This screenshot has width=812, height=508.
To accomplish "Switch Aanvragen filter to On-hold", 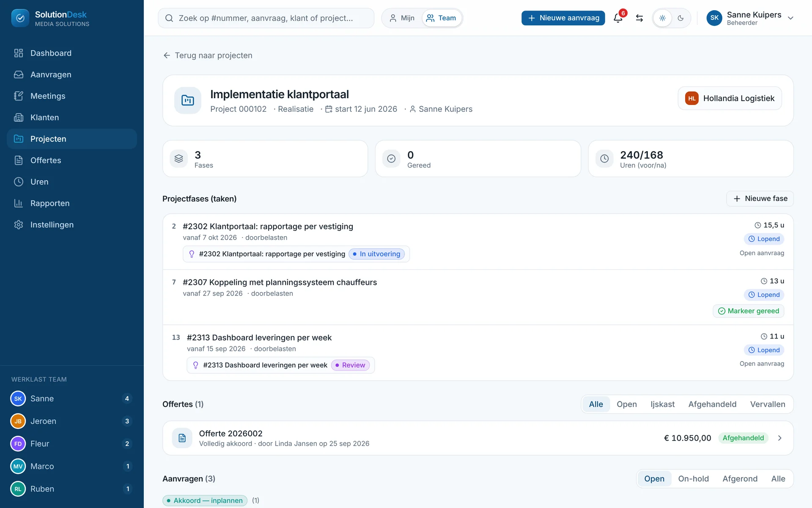I will (693, 479).
